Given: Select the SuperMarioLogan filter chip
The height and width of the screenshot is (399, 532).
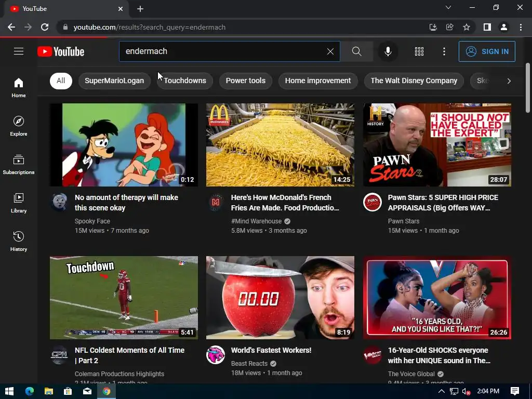Looking at the screenshot, I should coord(114,81).
